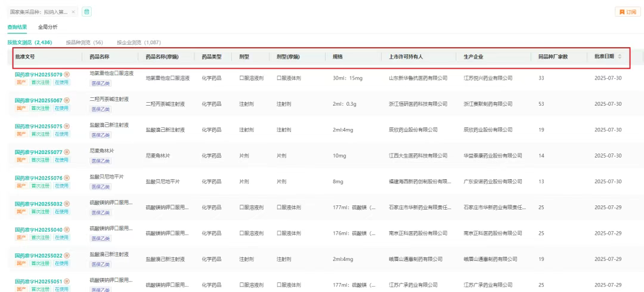The width and height of the screenshot is (644, 292).
Task: Click manufacturer count 14 for 尼麦角林片
Action: [541, 155]
